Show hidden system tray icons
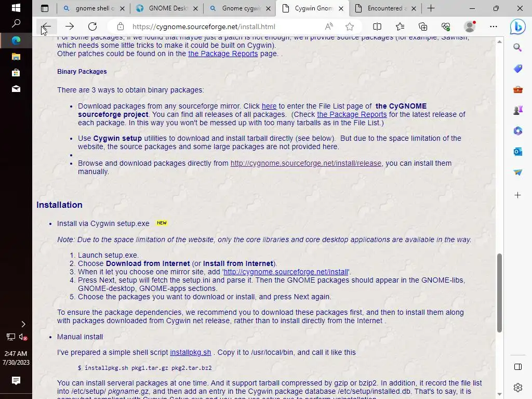 (x=23, y=324)
